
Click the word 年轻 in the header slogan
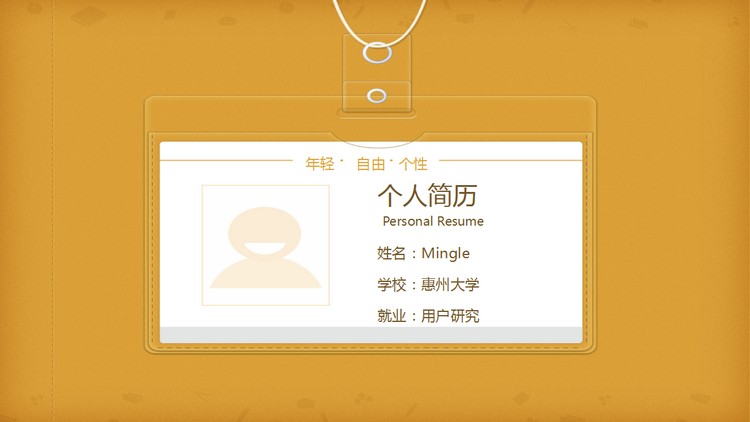(x=320, y=164)
